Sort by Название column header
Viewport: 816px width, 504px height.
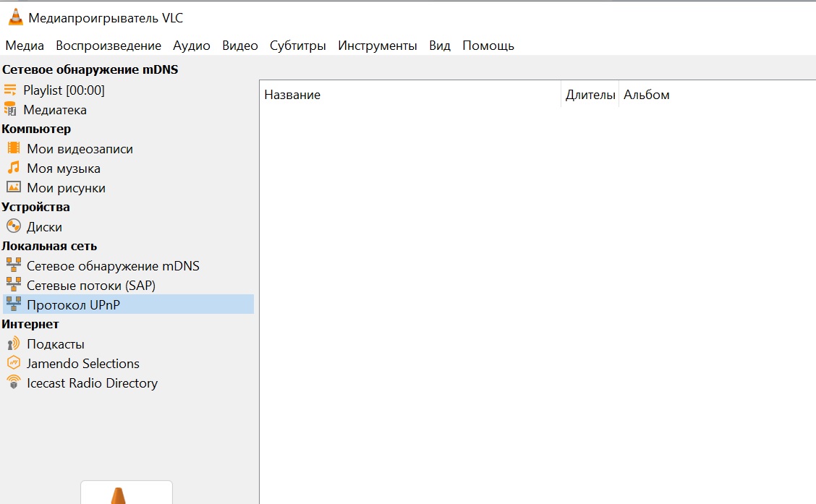coord(410,95)
